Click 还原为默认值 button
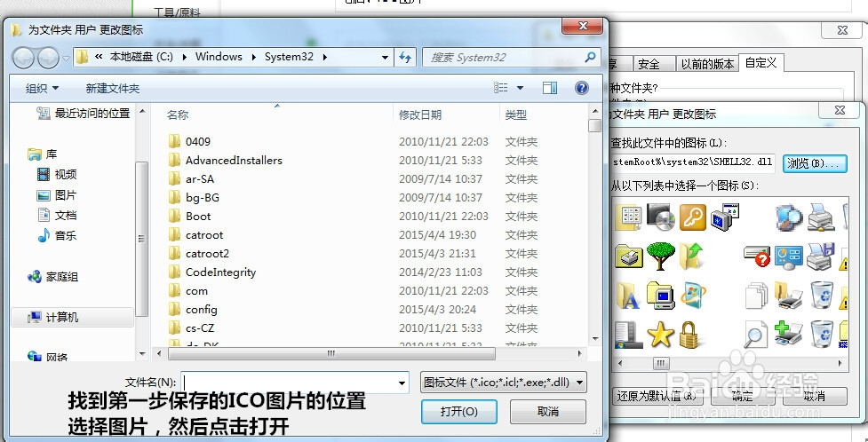The image size is (868, 442). click(x=657, y=396)
